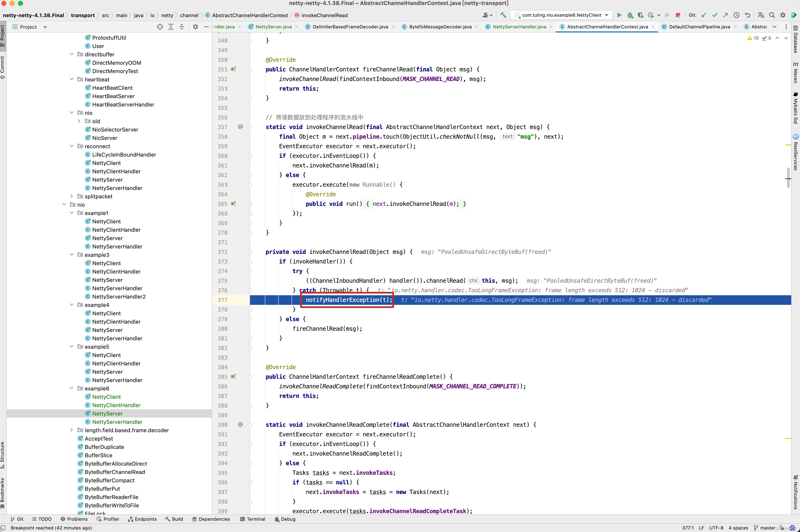Click the editor vertical scrollbar thumb
The width and height of the screenshot is (800, 532).
pyautogui.click(x=788, y=178)
